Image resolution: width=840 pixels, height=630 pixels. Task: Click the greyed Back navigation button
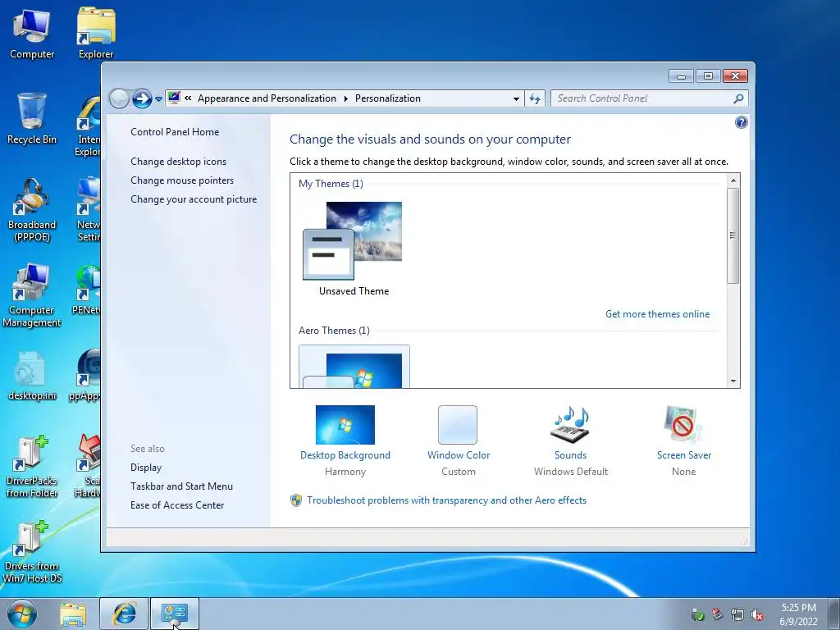(x=119, y=98)
